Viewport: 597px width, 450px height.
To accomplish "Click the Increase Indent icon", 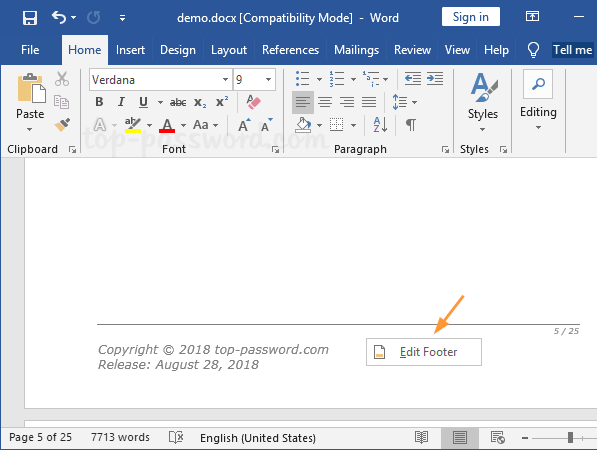I will tap(435, 78).
